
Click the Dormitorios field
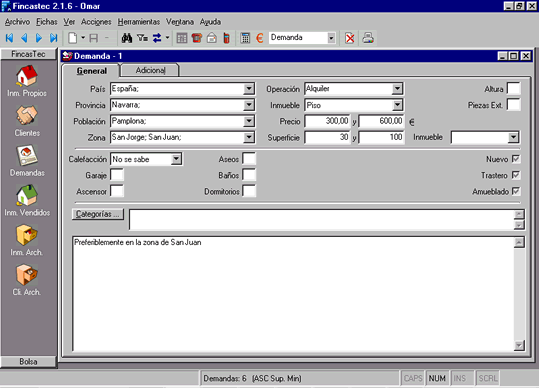coord(249,191)
